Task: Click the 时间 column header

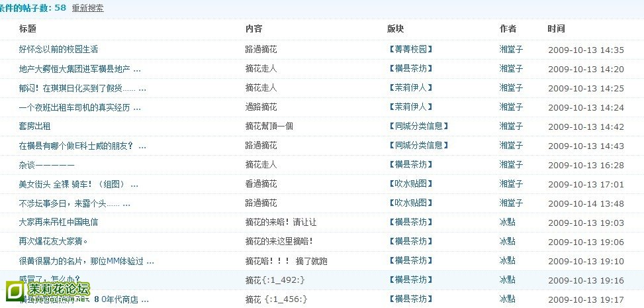Action: coord(556,28)
